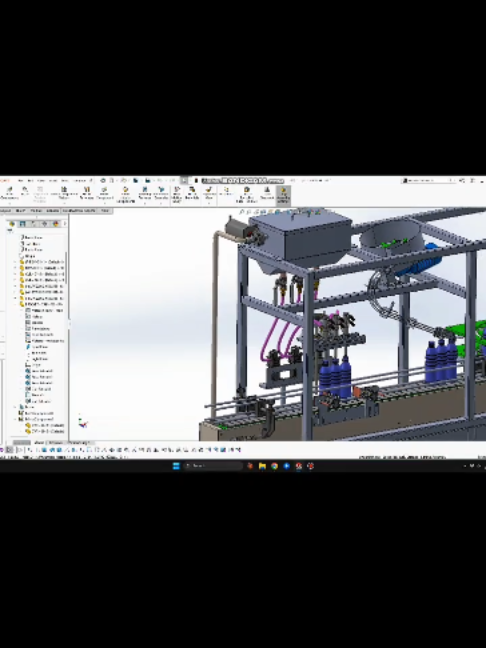Image resolution: width=486 pixels, height=648 pixels.
Task: Select the Mate tool
Action: point(25,193)
